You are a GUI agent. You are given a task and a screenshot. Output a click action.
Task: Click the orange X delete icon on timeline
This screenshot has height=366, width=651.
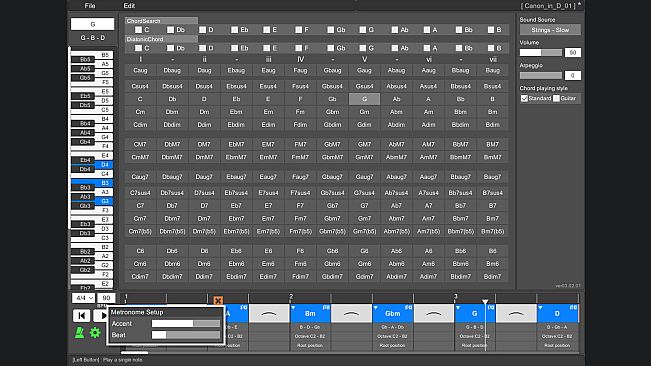coord(218,300)
